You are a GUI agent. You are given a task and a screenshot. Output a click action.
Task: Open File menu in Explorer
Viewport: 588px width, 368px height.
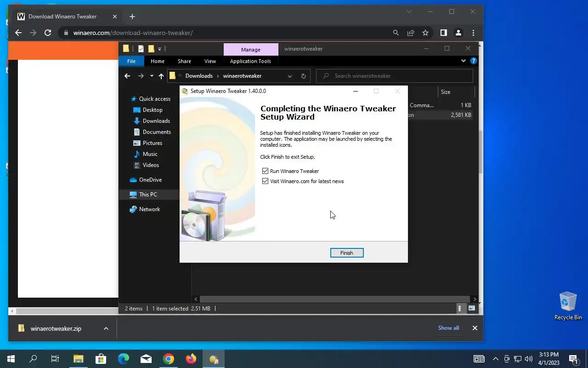(131, 61)
